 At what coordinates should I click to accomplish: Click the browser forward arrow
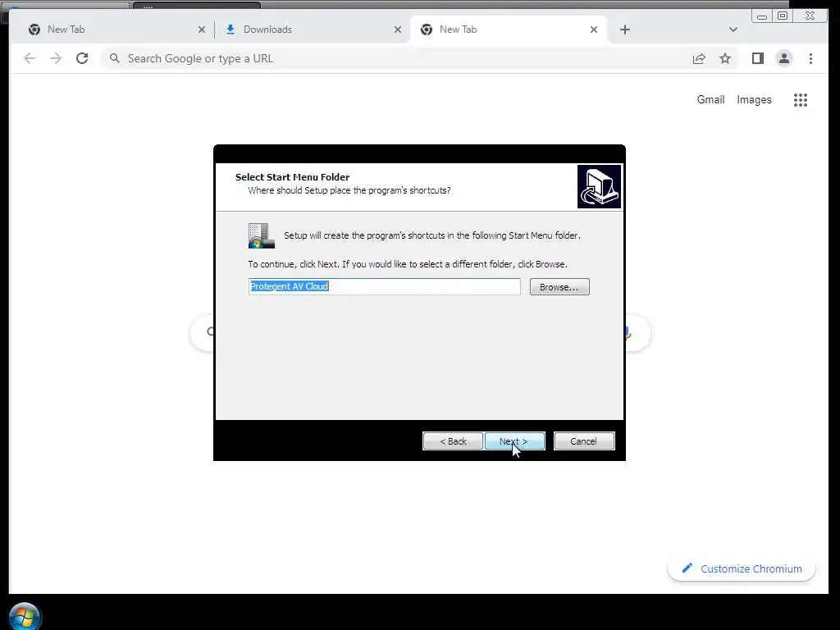(x=56, y=58)
